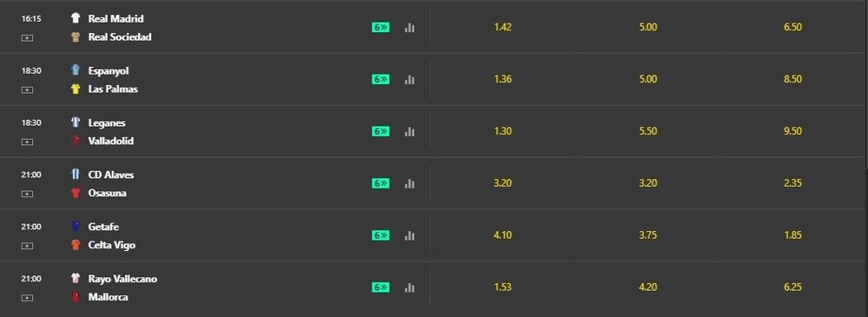Click Real Madrid white shirt icon
The height and width of the screenshot is (317, 868).
[76, 18]
